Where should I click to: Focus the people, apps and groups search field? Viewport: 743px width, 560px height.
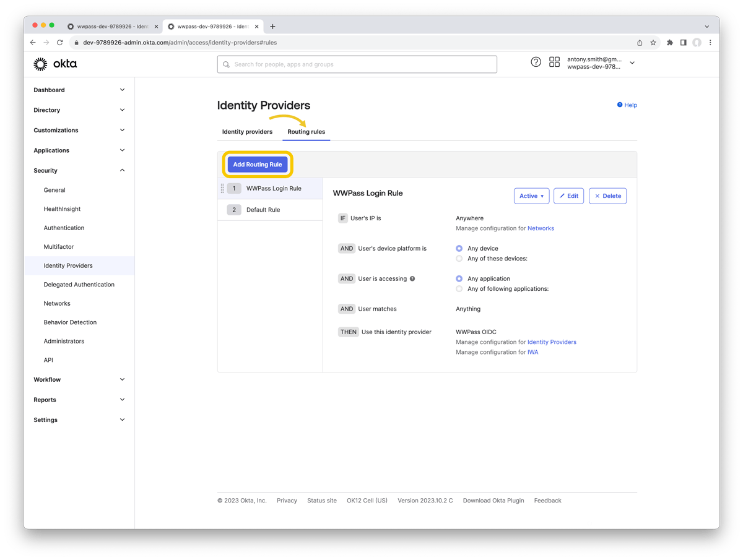[357, 64]
